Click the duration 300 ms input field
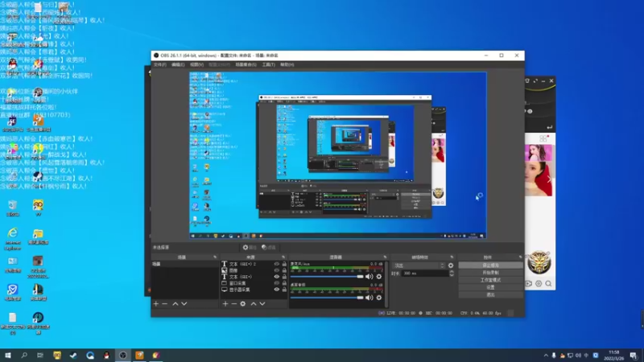The height and width of the screenshot is (362, 644). point(425,274)
